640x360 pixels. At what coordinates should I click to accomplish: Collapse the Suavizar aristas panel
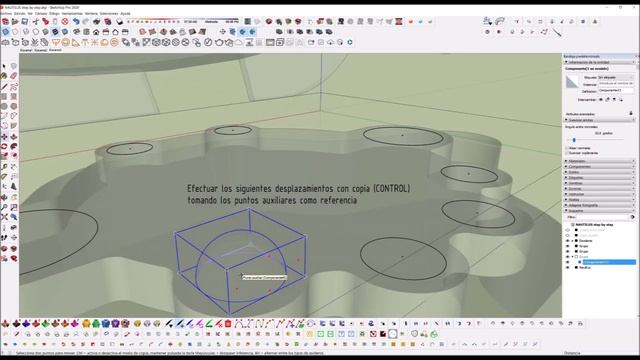[600, 120]
